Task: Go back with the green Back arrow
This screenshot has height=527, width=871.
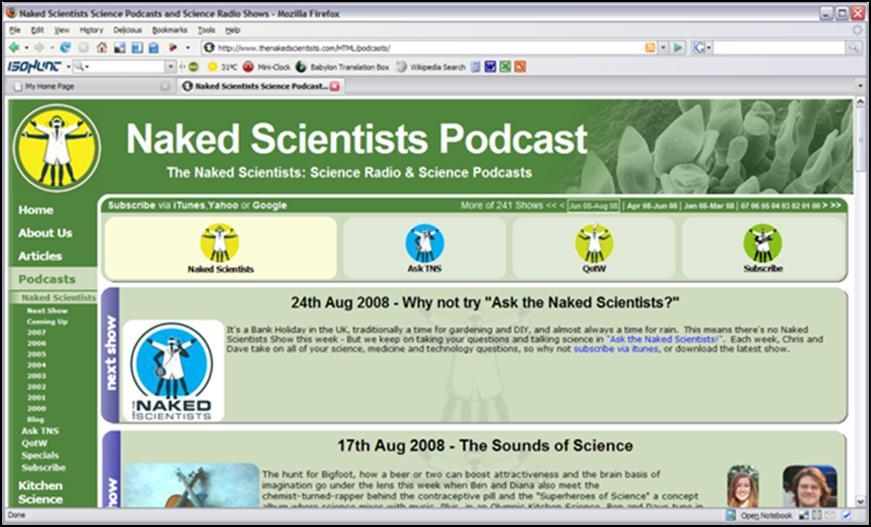Action: point(14,48)
